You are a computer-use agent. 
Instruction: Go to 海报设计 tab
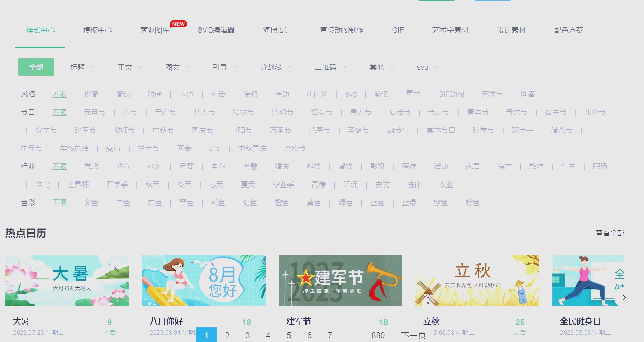tap(277, 30)
